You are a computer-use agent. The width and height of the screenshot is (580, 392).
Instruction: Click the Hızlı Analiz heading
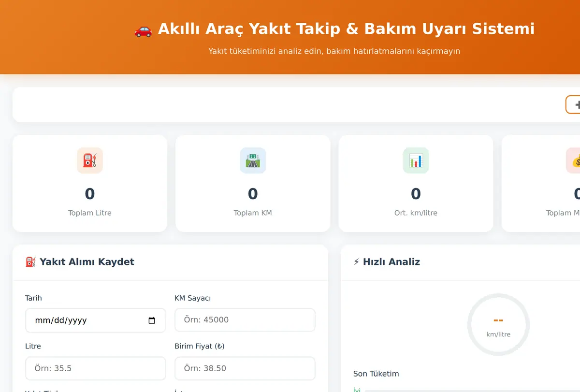tap(391, 262)
